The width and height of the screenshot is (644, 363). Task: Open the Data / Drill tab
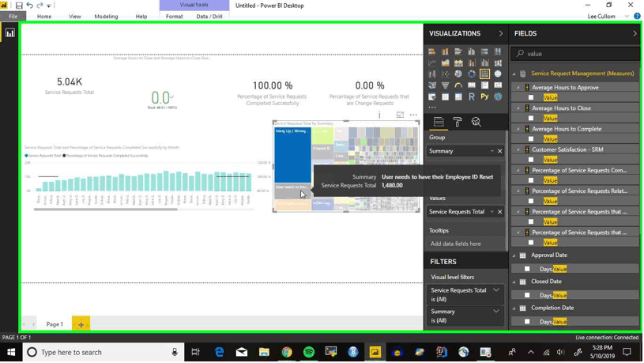209,17
